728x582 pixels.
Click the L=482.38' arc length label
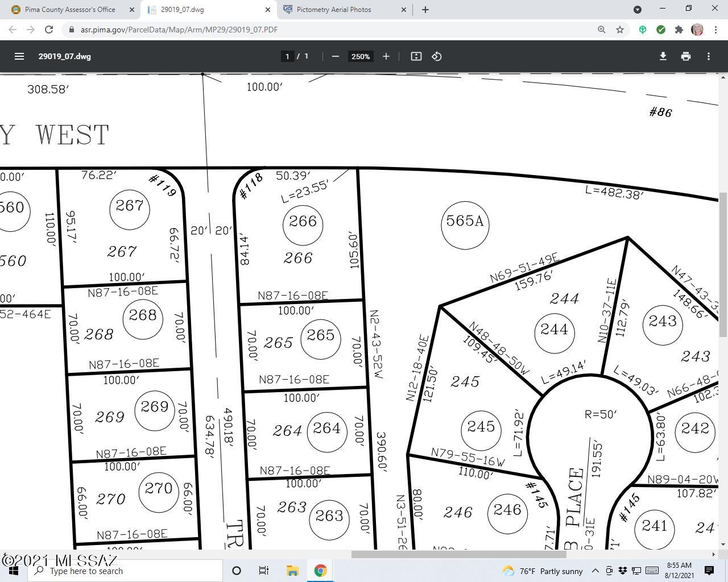tap(614, 192)
